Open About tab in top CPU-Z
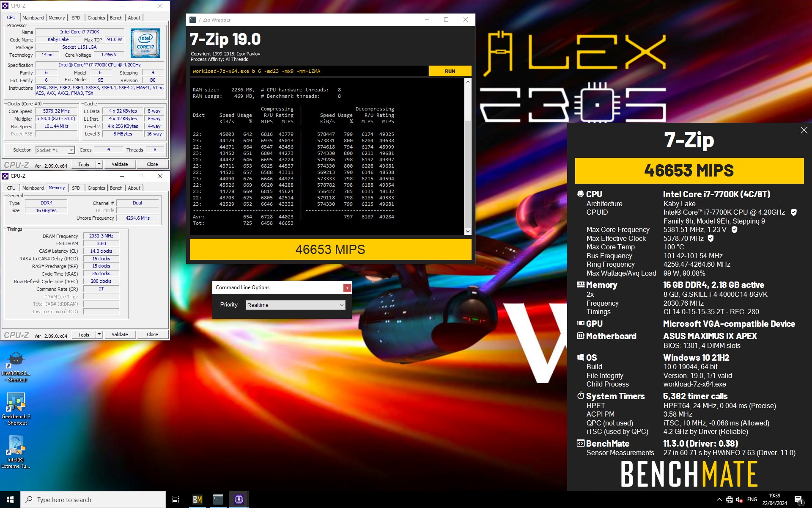 (134, 18)
